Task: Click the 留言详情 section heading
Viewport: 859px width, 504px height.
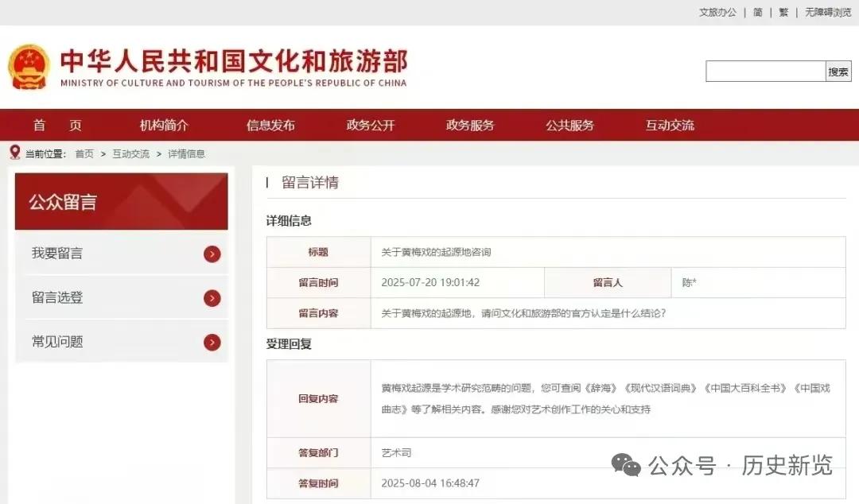Action: point(310,182)
